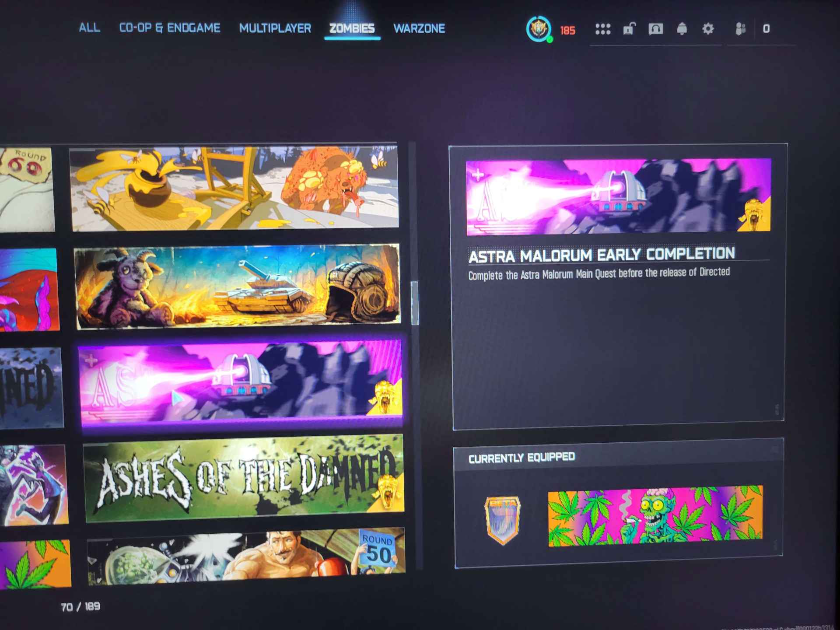The image size is (840, 630).
Task: Switch to the MULTIPLAYER tab
Action: click(275, 28)
